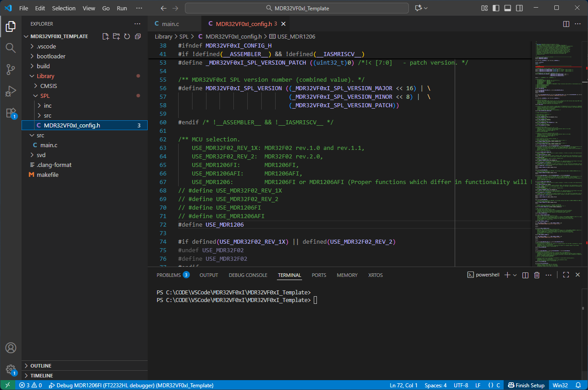Click Finish Setup in status bar
This screenshot has width=588, height=390.
click(526, 385)
